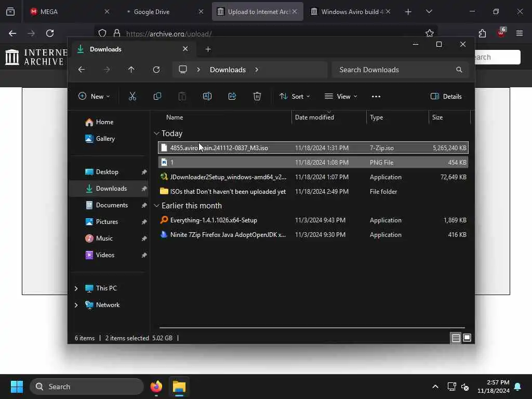532x399 pixels.
Task: Expand Network in navigation pane
Action: 76,305
